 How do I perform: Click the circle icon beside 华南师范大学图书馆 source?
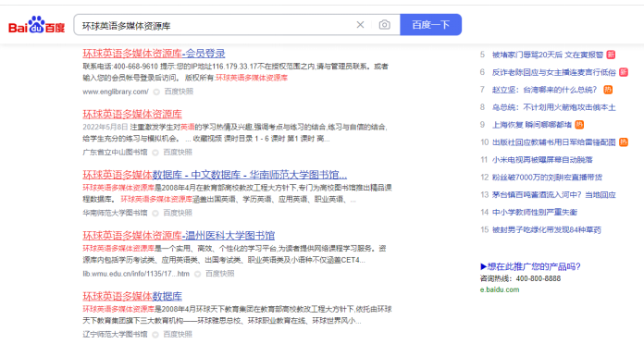155,213
